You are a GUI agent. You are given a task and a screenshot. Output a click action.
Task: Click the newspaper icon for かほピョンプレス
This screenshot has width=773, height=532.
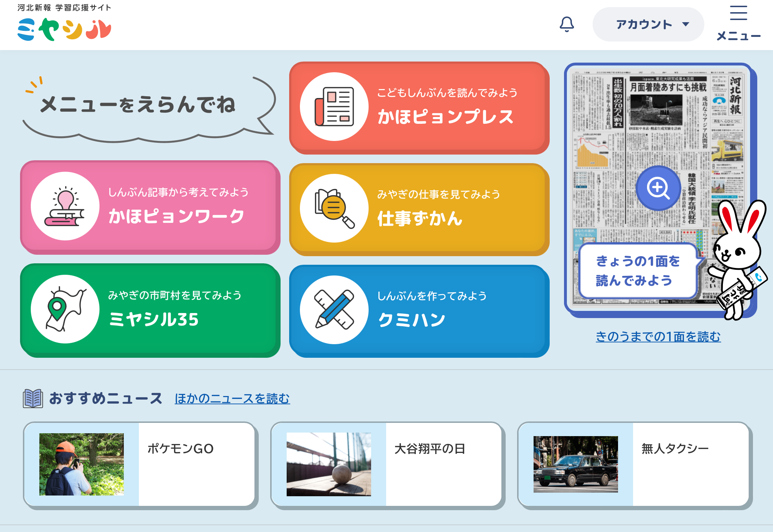[334, 107]
